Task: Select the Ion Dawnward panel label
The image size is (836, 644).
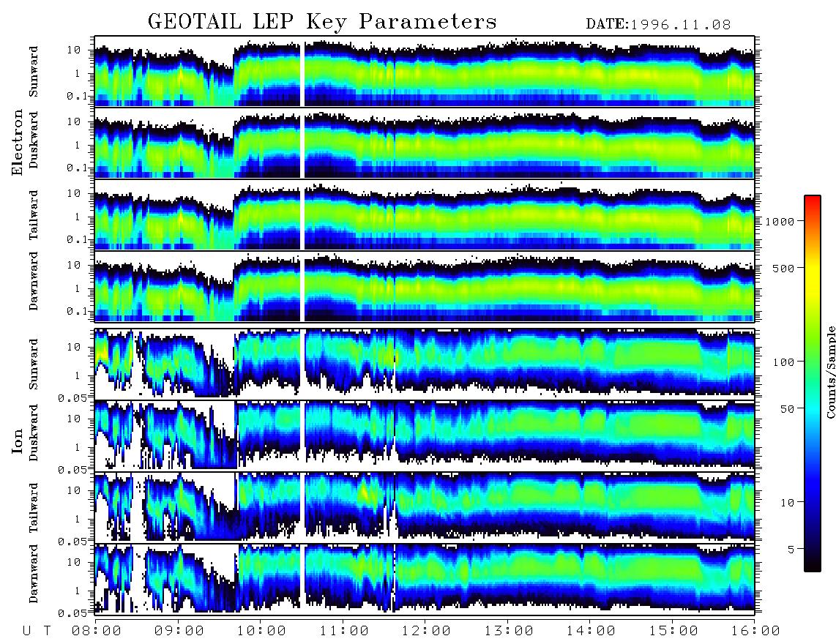Action: 34,574
